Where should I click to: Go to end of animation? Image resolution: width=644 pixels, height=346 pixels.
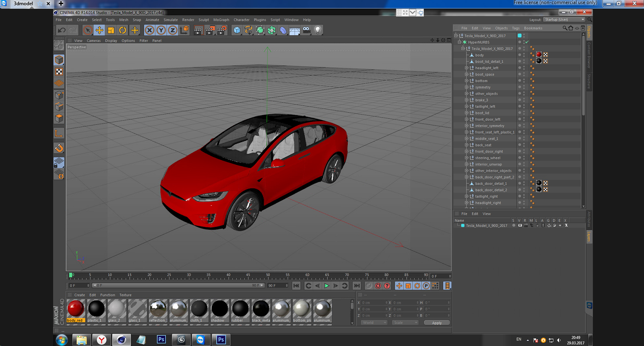pyautogui.click(x=357, y=286)
